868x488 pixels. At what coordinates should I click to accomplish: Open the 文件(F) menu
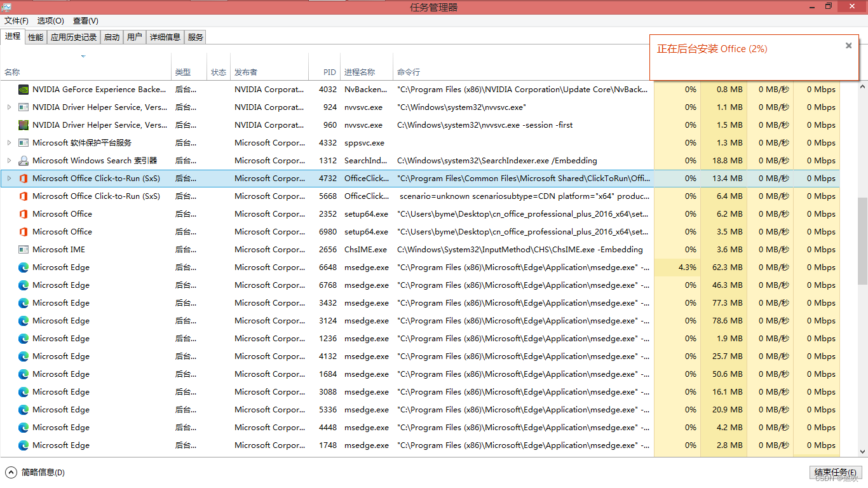tap(17, 21)
